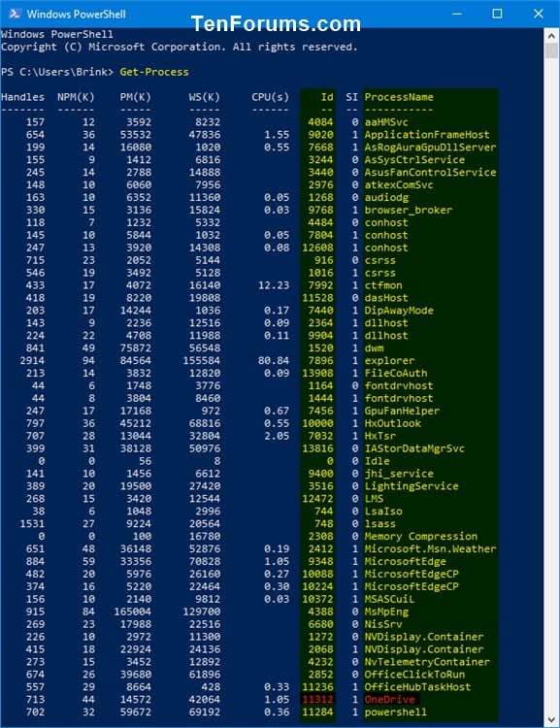Click the ProcessName column header
Screen dimensions: 560x728
point(399,97)
